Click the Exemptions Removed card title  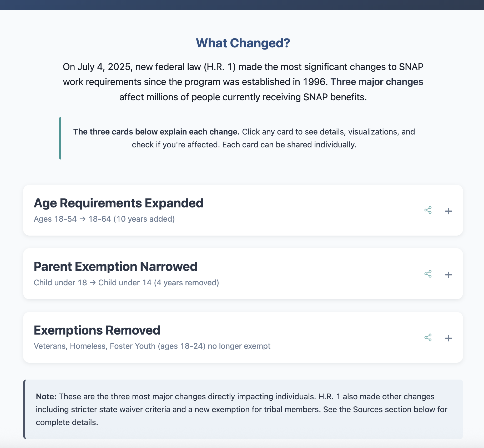coord(97,330)
